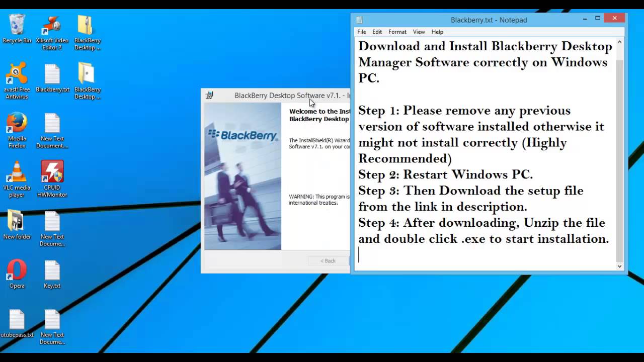Select the Blackberry.txt desktop file
The image size is (644, 362).
click(x=52, y=78)
